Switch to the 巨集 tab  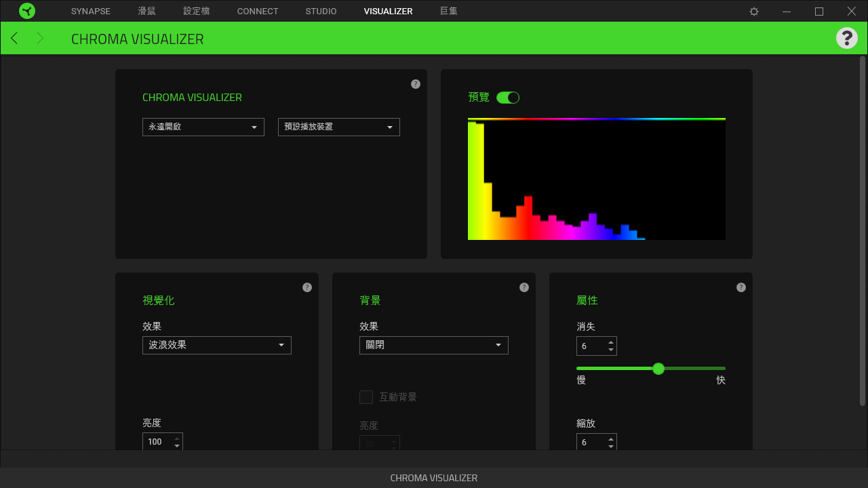coord(449,12)
